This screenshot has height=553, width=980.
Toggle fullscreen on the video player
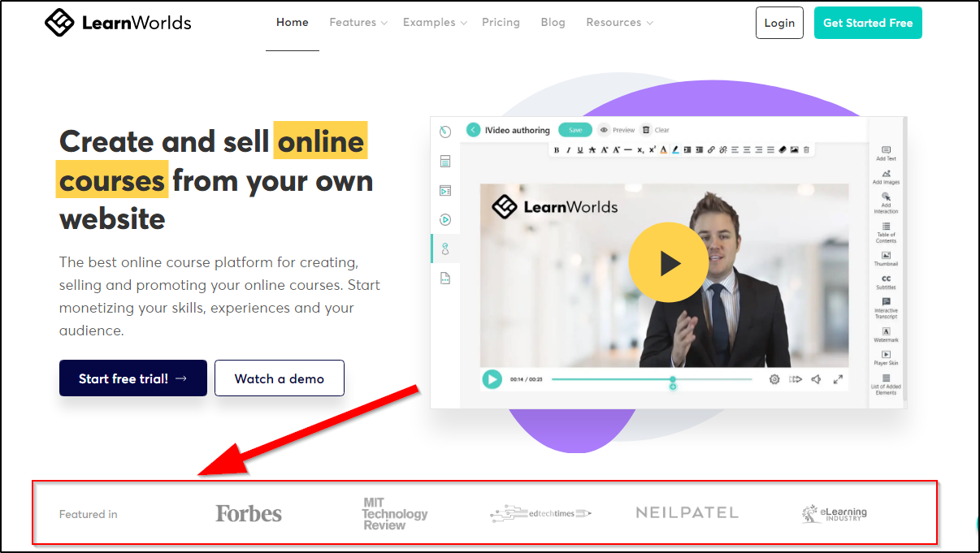tap(839, 379)
